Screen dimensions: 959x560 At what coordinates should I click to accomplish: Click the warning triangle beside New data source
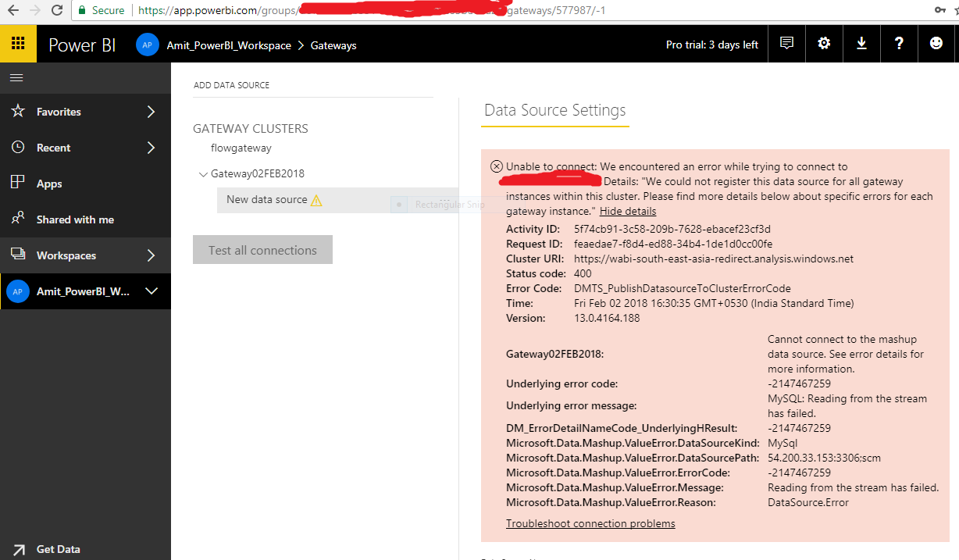pyautogui.click(x=316, y=200)
